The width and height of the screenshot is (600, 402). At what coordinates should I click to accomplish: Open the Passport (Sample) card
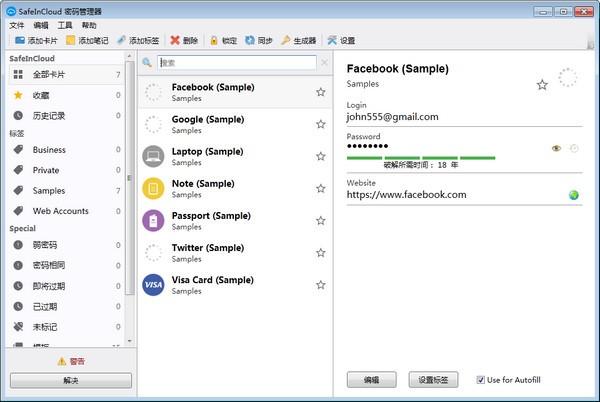tap(235, 221)
